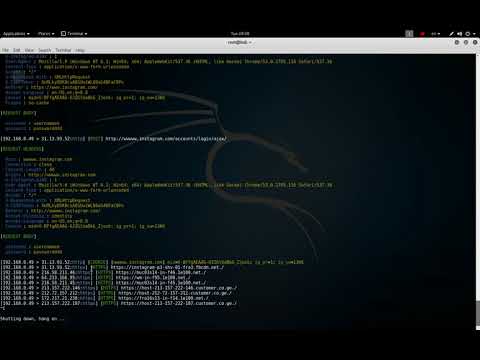Expand the system menu arrow beside power icon
Screen dimensions: 480x360
[474, 34]
